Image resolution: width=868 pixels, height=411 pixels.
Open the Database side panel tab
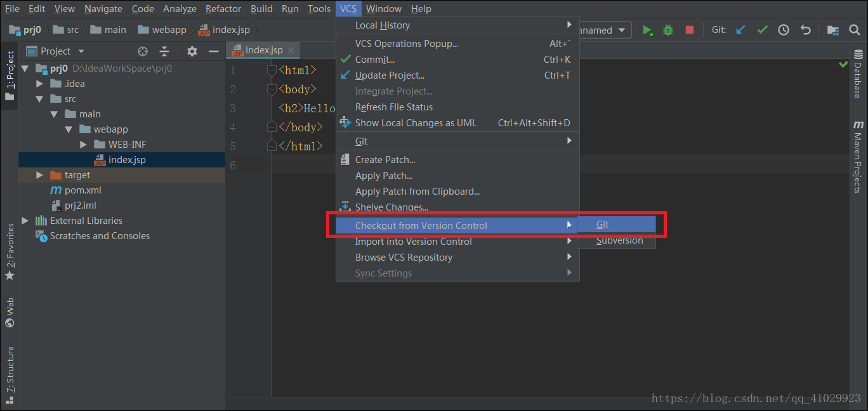(858, 75)
